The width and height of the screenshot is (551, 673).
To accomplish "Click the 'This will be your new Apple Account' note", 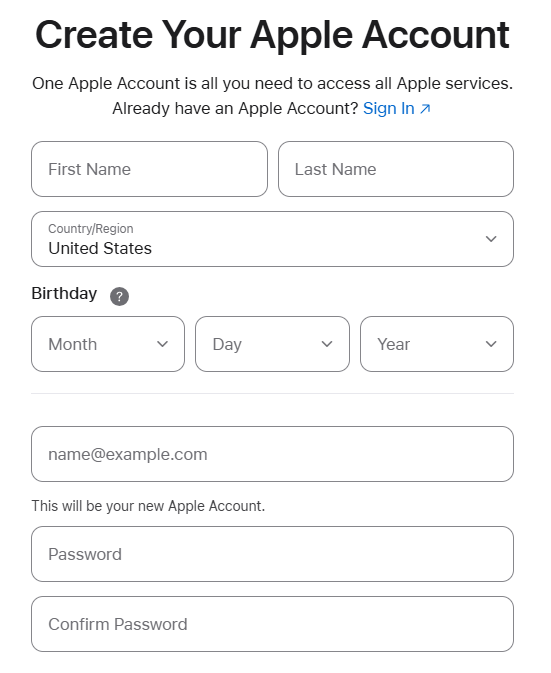I will click(148, 506).
